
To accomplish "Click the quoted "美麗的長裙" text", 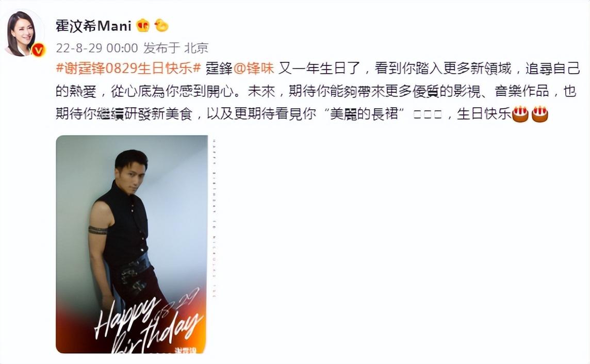I will (x=364, y=113).
